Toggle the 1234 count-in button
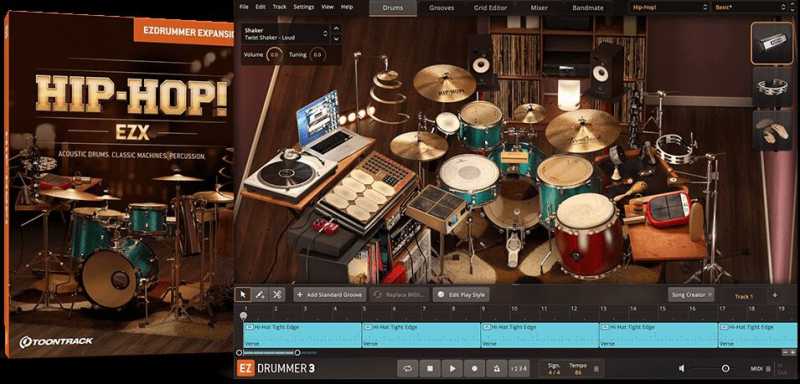Viewport: 800px width, 384px height. click(518, 368)
